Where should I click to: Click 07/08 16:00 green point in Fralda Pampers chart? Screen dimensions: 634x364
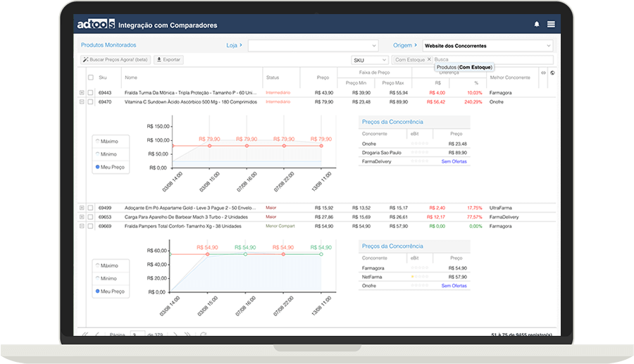[245, 254]
